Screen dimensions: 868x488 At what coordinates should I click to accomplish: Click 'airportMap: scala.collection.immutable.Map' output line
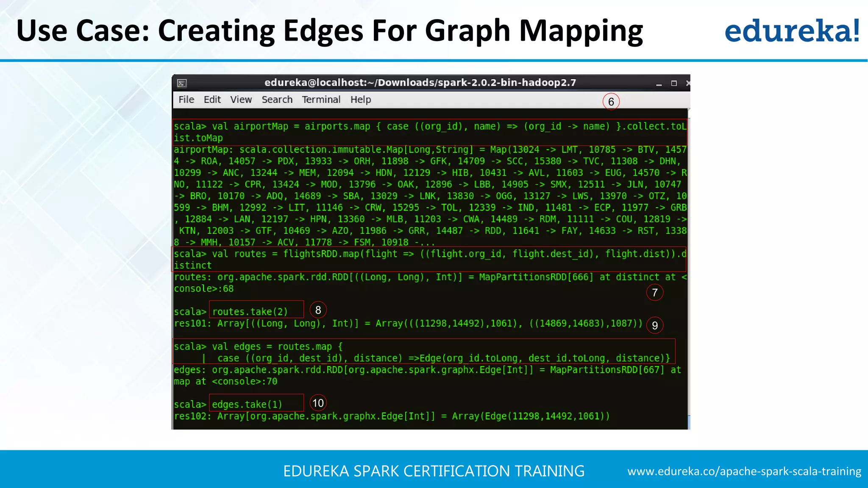[430, 150]
